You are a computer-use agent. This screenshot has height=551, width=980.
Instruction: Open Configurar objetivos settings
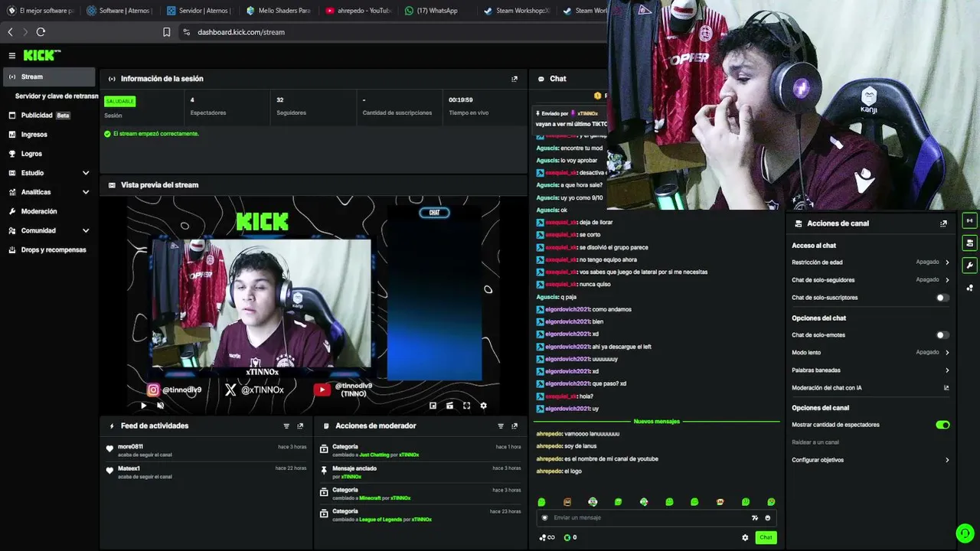click(871, 460)
